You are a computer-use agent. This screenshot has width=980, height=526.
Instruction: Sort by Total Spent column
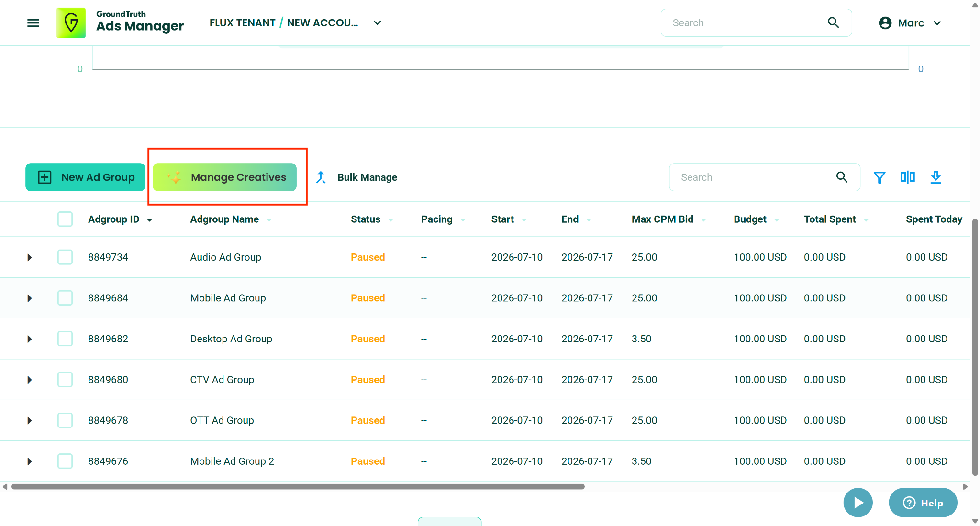(836, 219)
